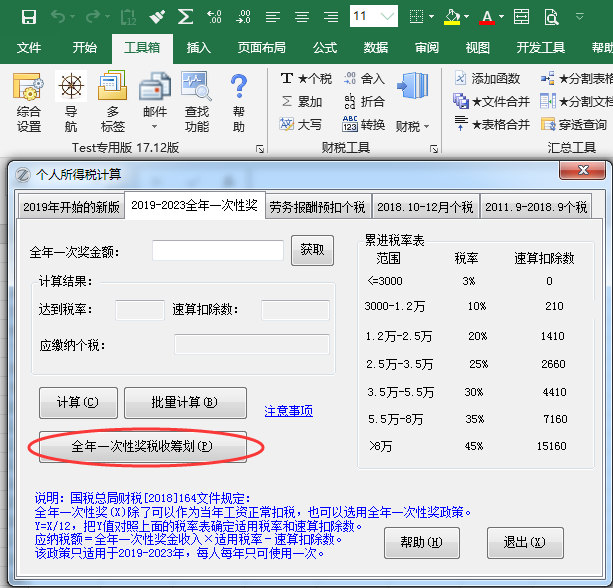Open 综合设置 settings icon
Viewport: 613px width, 588px height.
29,102
